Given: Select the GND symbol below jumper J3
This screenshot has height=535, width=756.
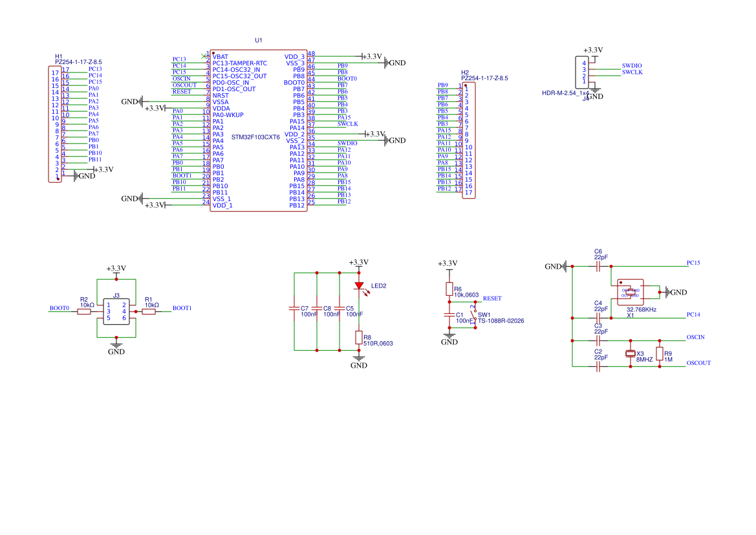Looking at the screenshot, I should tap(116, 348).
